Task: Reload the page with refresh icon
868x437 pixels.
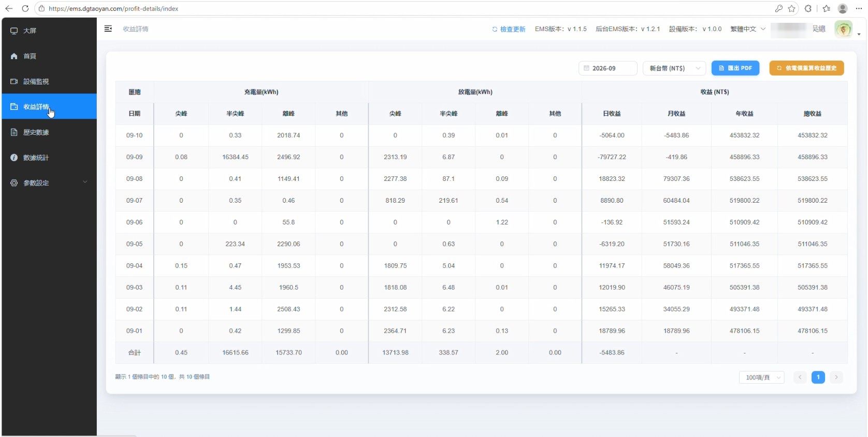Action: click(25, 8)
